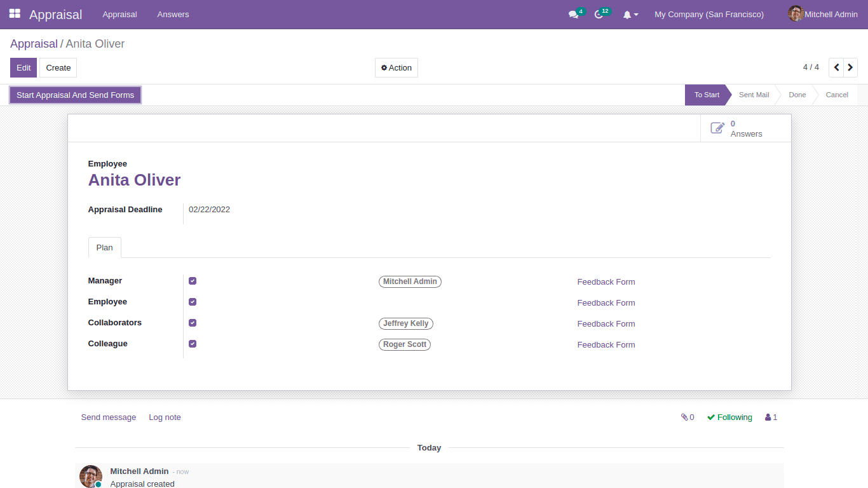Open the messages panel with 4 notifications

573,14
